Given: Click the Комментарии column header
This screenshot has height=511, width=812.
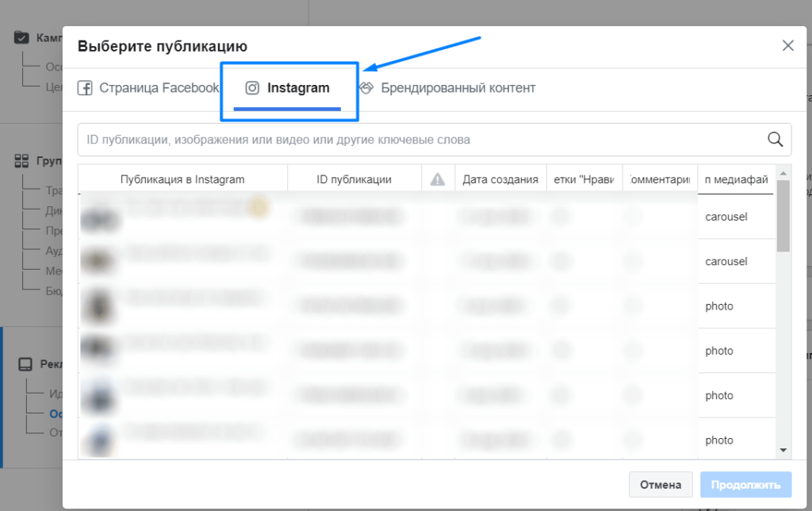Looking at the screenshot, I should pyautogui.click(x=660, y=179).
